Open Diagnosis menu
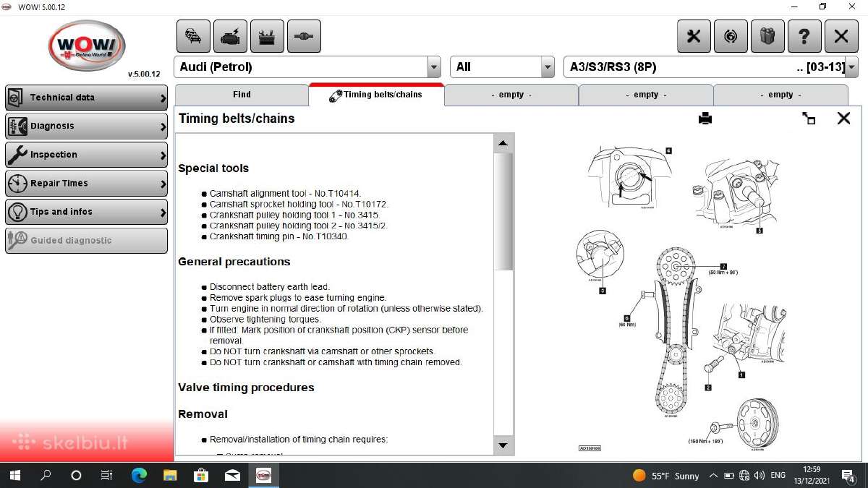The width and height of the screenshot is (868, 488). click(x=86, y=126)
